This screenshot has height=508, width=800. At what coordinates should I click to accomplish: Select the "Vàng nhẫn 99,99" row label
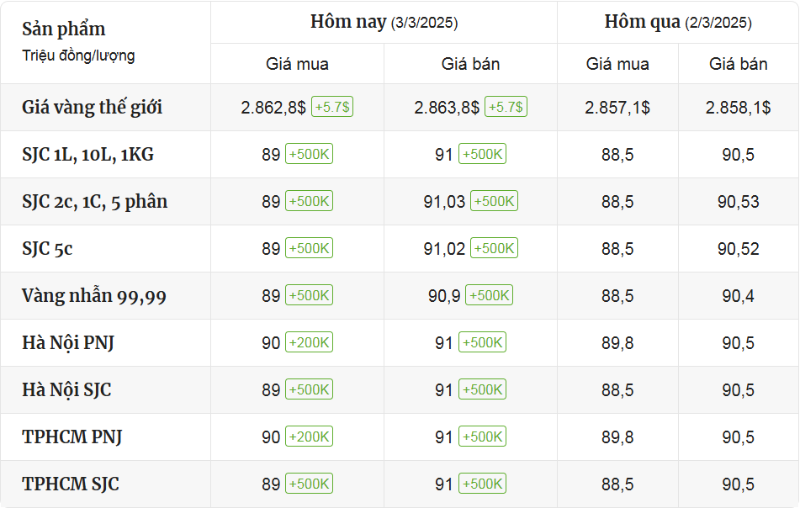click(94, 296)
